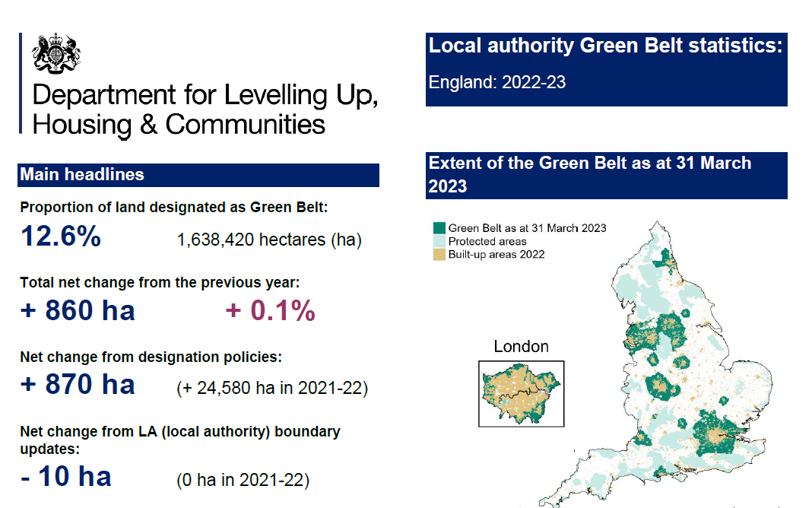Click the 1,638,420 hectares link
812x508 pixels.
(x=269, y=240)
